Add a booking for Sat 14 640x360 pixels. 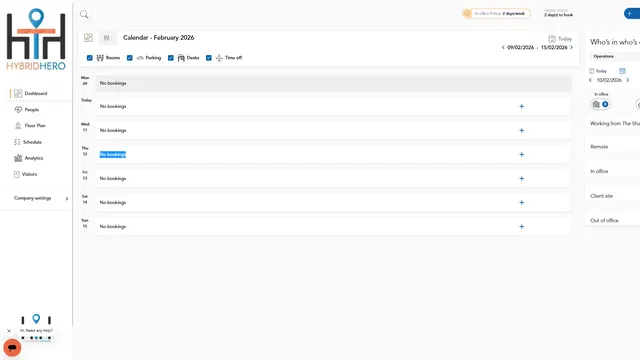[522, 202]
